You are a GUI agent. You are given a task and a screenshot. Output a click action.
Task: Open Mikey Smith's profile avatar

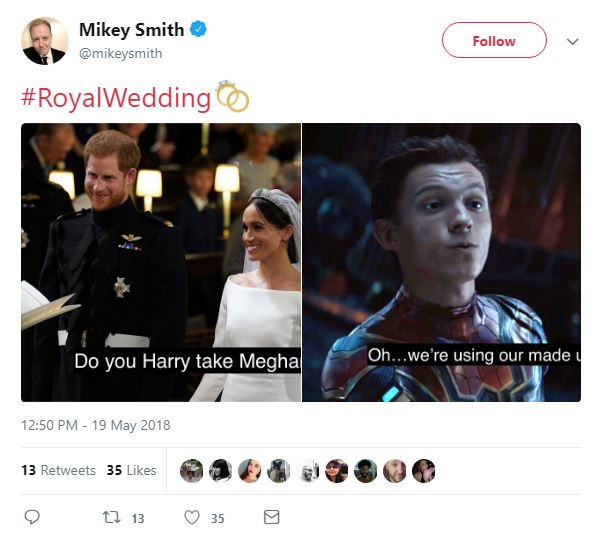click(45, 40)
